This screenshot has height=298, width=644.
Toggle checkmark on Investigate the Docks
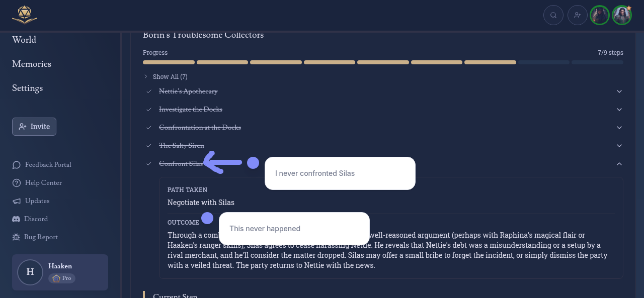[149, 110]
